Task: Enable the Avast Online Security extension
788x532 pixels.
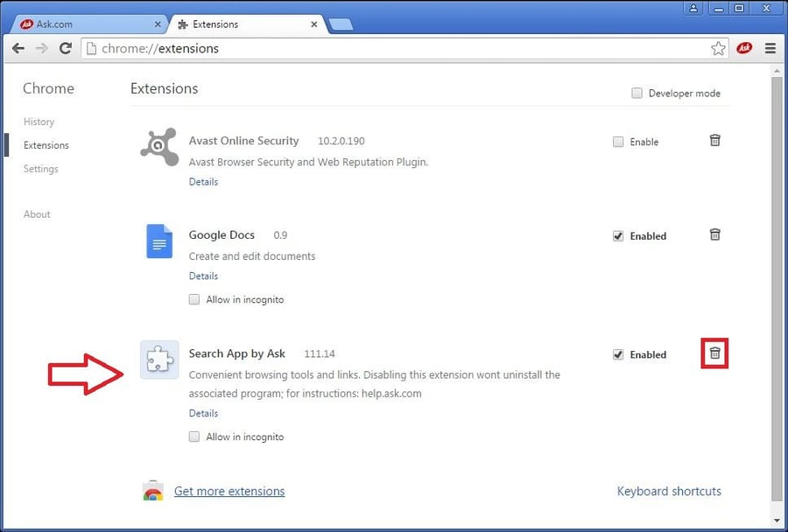Action: (618, 141)
